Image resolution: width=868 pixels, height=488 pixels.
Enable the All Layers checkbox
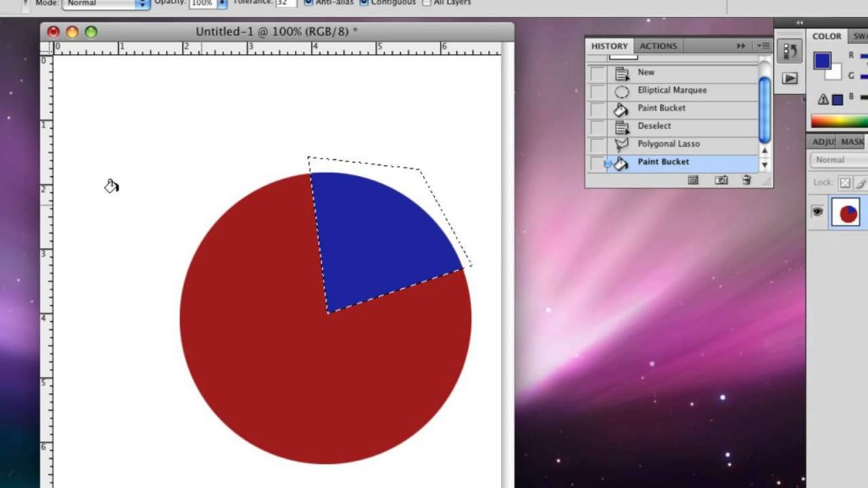pos(426,3)
